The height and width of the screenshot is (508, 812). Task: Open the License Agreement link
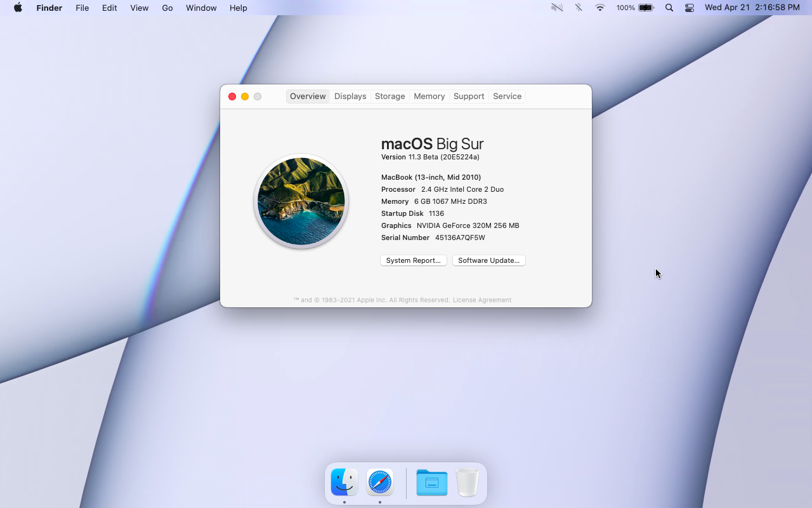482,300
